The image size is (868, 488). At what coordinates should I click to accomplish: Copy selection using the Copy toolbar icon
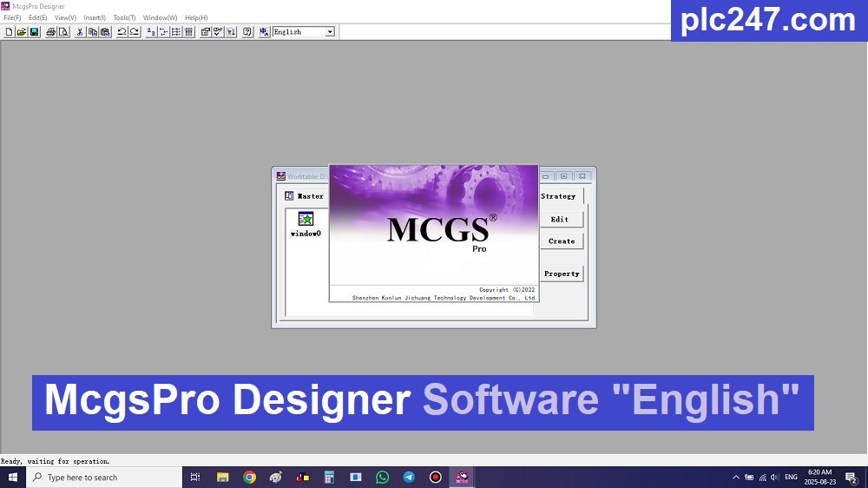[93, 32]
